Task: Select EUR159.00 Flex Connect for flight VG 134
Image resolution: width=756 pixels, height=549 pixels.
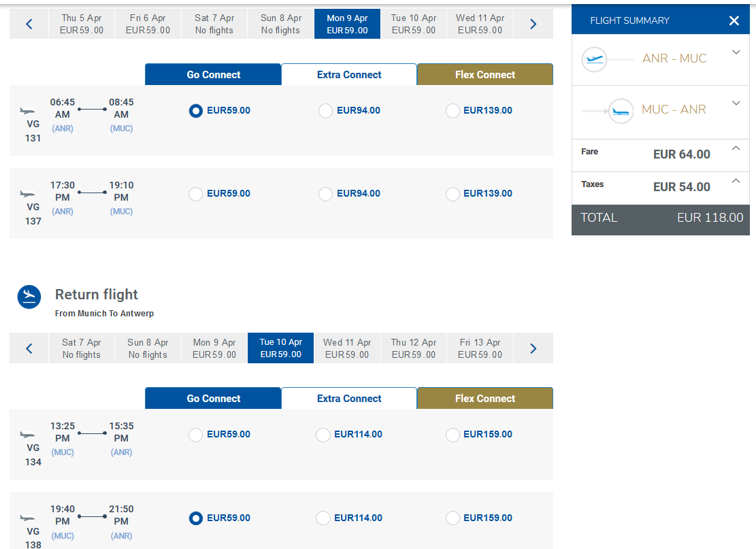Action: pos(453,435)
